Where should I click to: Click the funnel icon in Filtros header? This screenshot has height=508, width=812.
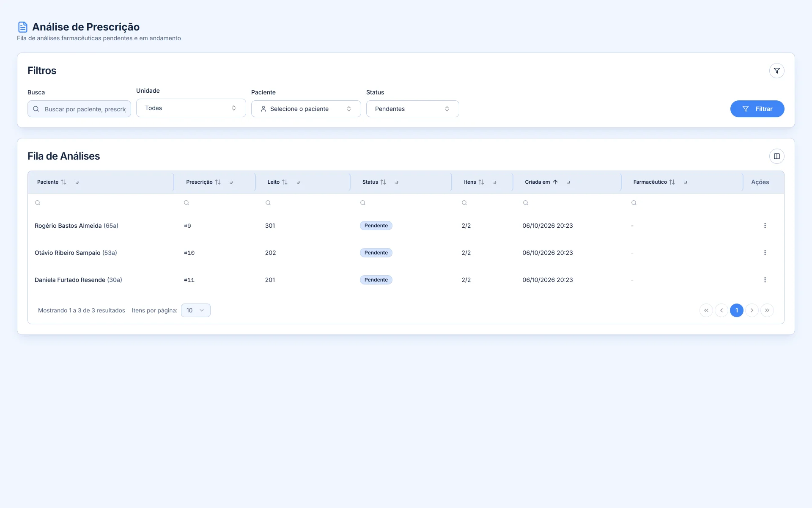pyautogui.click(x=776, y=71)
